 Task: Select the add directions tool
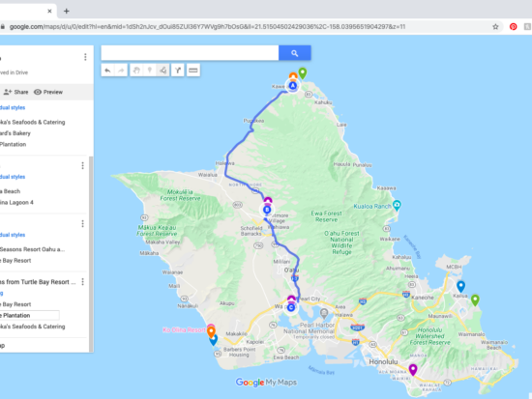[x=178, y=71]
